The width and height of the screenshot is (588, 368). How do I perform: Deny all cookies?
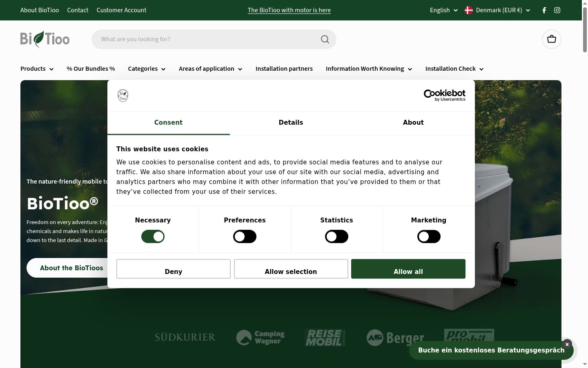click(x=174, y=269)
